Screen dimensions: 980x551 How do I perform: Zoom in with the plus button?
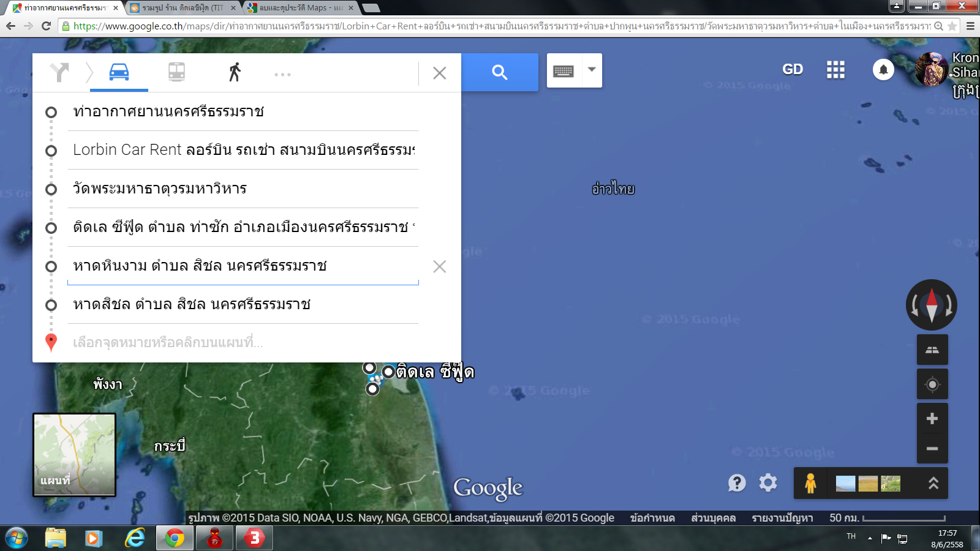[932, 418]
